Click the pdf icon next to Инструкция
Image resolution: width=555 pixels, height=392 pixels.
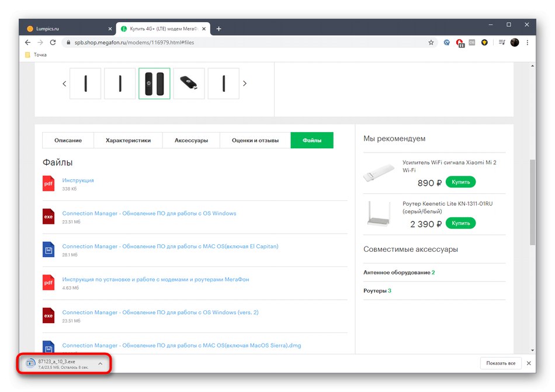coord(48,183)
